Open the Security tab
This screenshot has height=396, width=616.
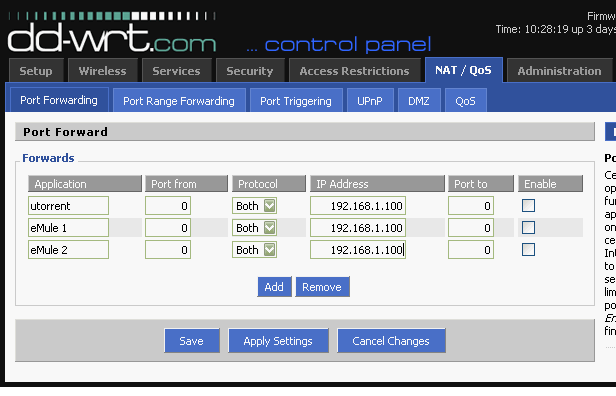(x=250, y=71)
